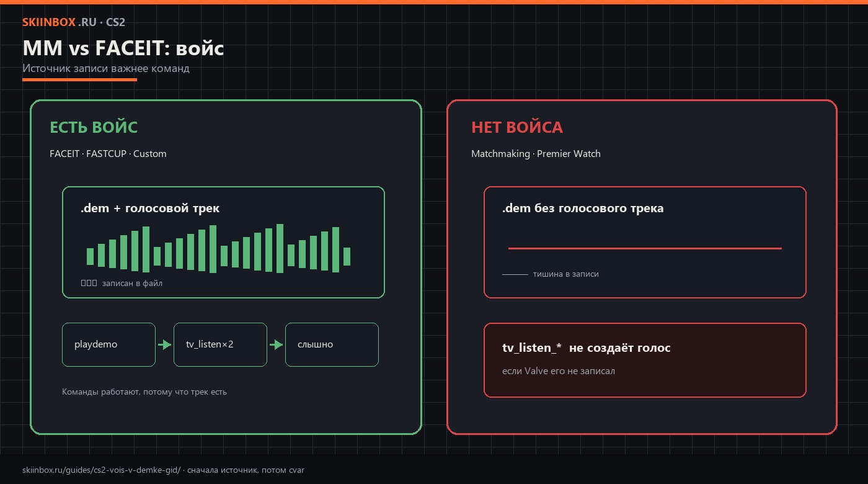Open skiinbox.ru/guides/cs2-vois-v-demke-gid/ footer link
Image resolution: width=868 pixels, height=484 pixels.
click(101, 470)
